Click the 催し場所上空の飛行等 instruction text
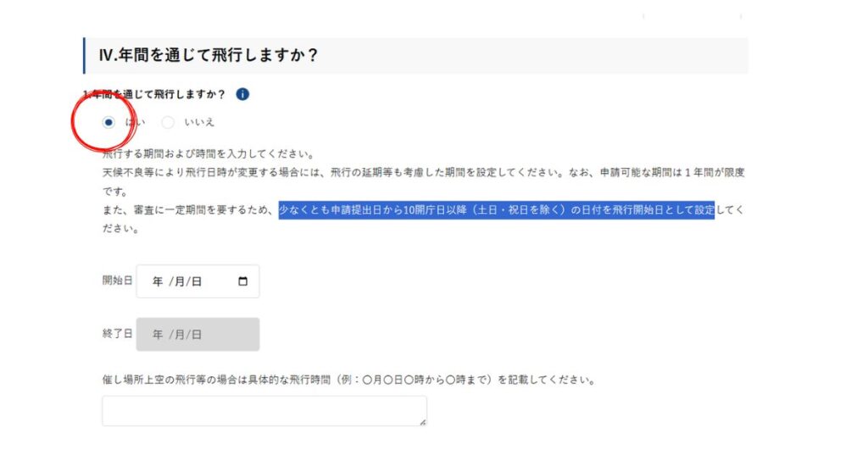This screenshot has height=456, width=868. (348, 380)
